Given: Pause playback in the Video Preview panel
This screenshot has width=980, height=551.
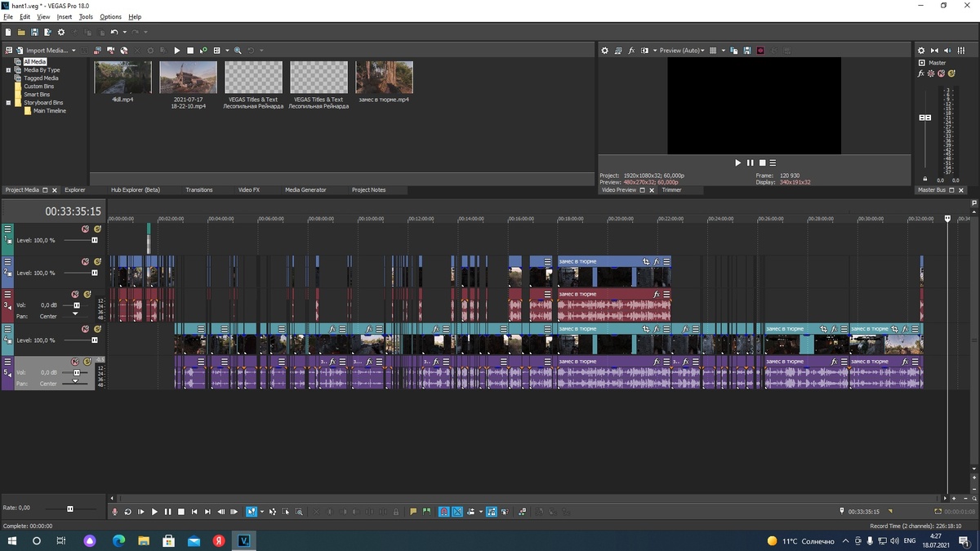Looking at the screenshot, I should [x=751, y=163].
